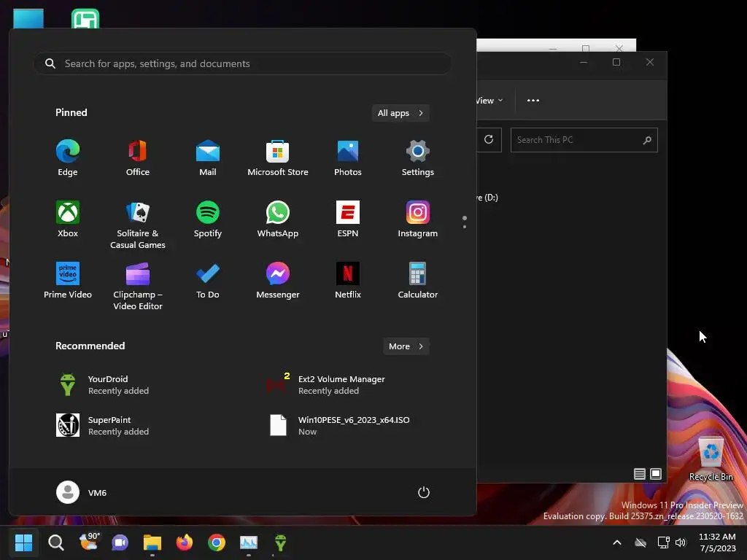Show More recommended items

pos(406,346)
